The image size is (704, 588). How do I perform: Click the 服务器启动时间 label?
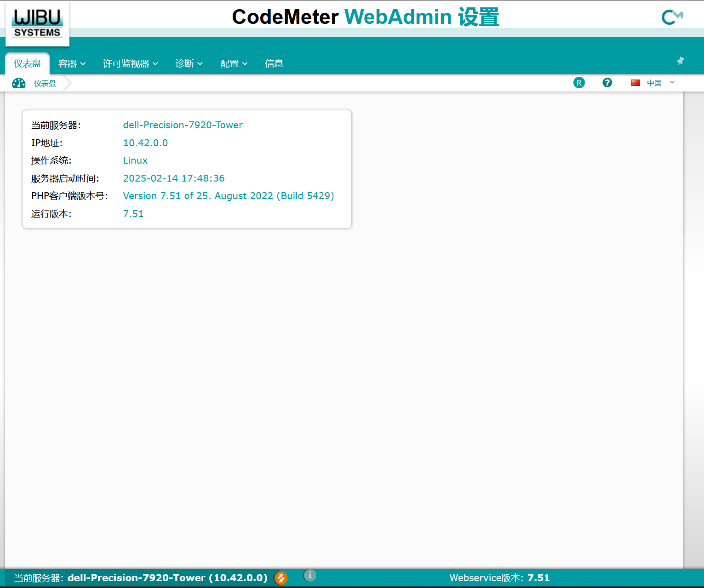[x=65, y=178]
